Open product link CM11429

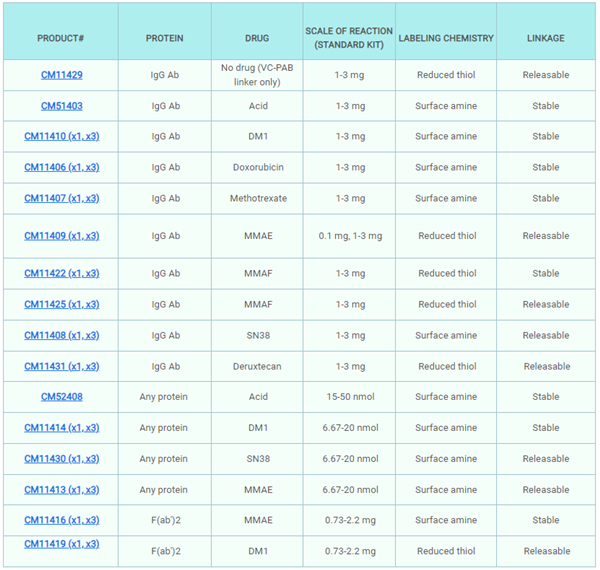pos(61,75)
